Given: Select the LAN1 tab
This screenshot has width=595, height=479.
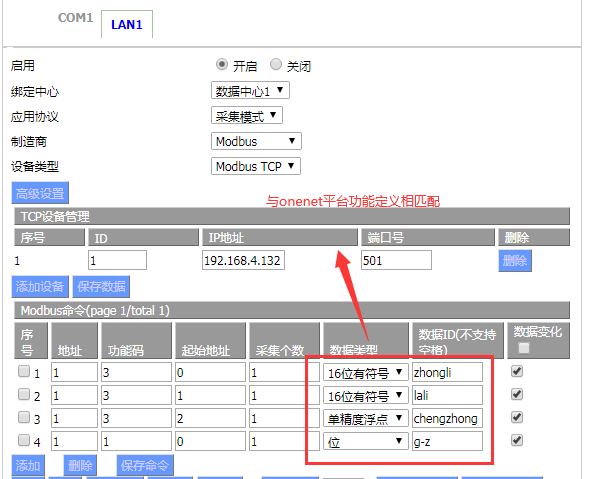Looking at the screenshot, I should (x=127, y=25).
